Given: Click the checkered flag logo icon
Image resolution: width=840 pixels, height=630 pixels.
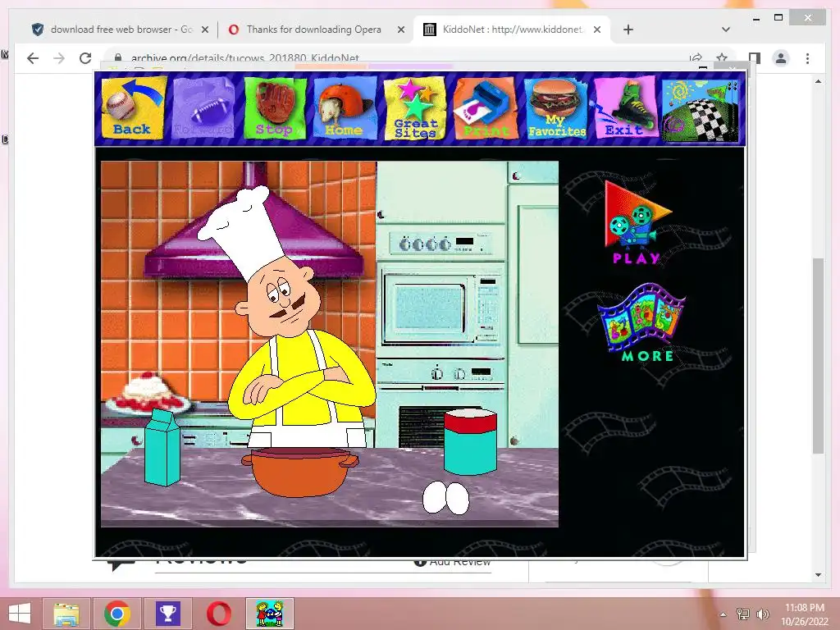Looking at the screenshot, I should coord(701,111).
